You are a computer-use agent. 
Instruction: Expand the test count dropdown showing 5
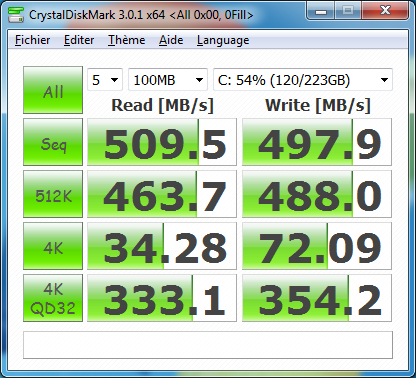[x=105, y=80]
